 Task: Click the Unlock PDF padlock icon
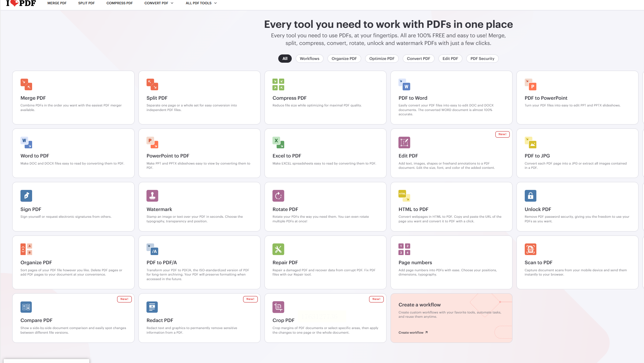[x=530, y=196]
